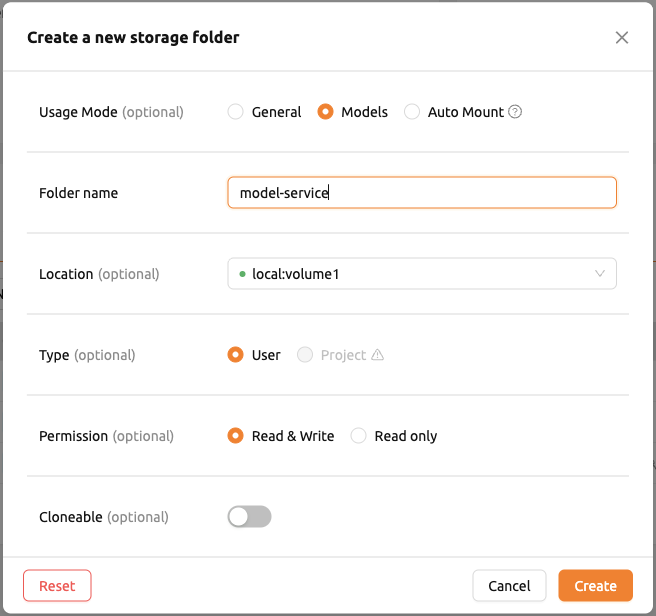This screenshot has height=616, width=656.
Task: Choose the User folder type
Action: [236, 354]
